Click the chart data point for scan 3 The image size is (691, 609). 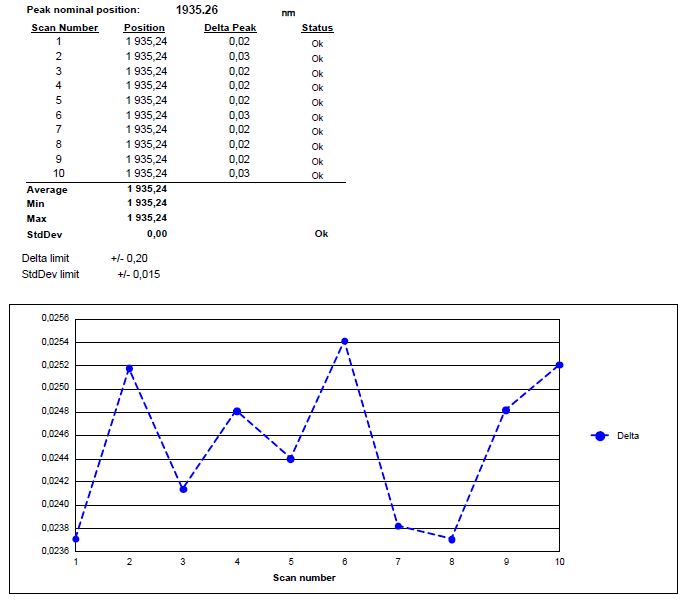point(183,489)
